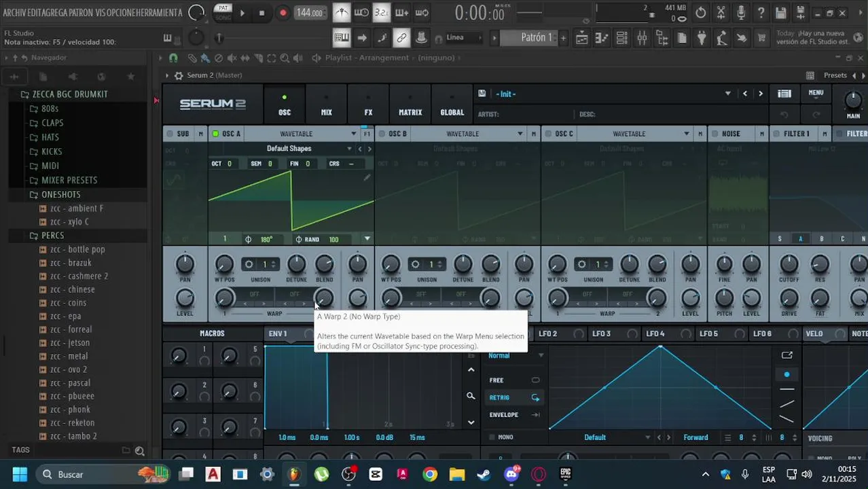Arm the red record button

[283, 13]
